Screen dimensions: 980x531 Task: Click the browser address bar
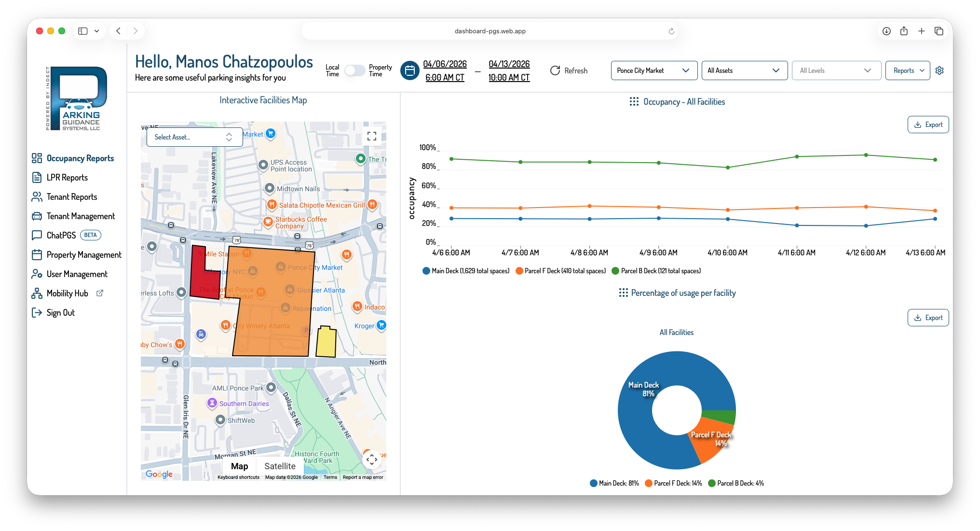coord(490,31)
